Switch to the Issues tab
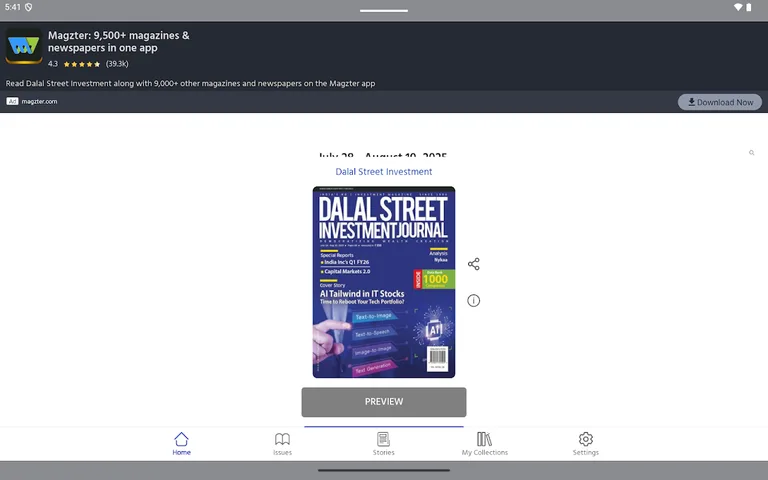Viewport: 768px width, 480px height. coord(283,444)
